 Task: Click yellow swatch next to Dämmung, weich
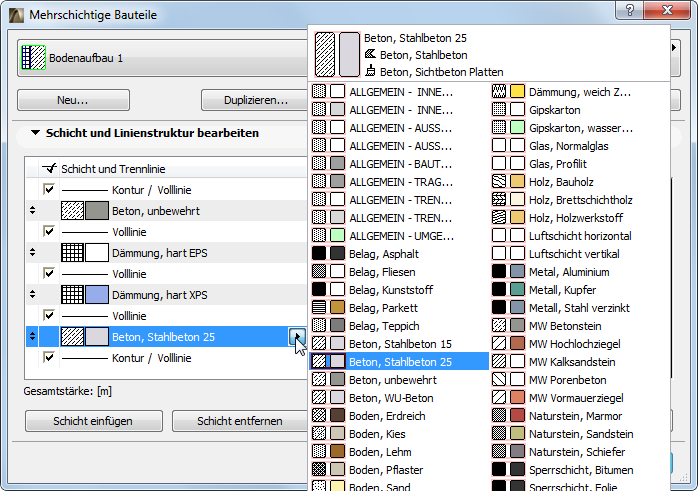[x=517, y=92]
